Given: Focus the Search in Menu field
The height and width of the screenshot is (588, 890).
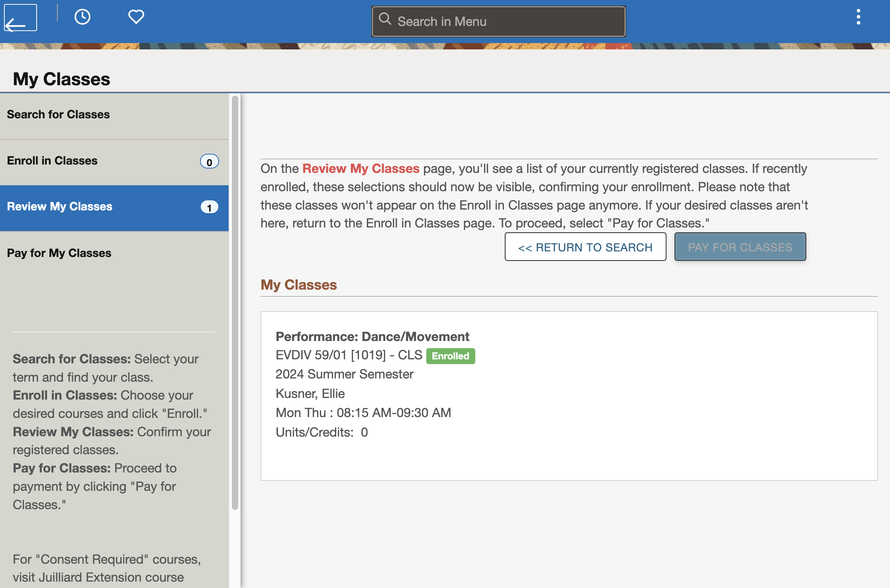Looking at the screenshot, I should [x=498, y=22].
